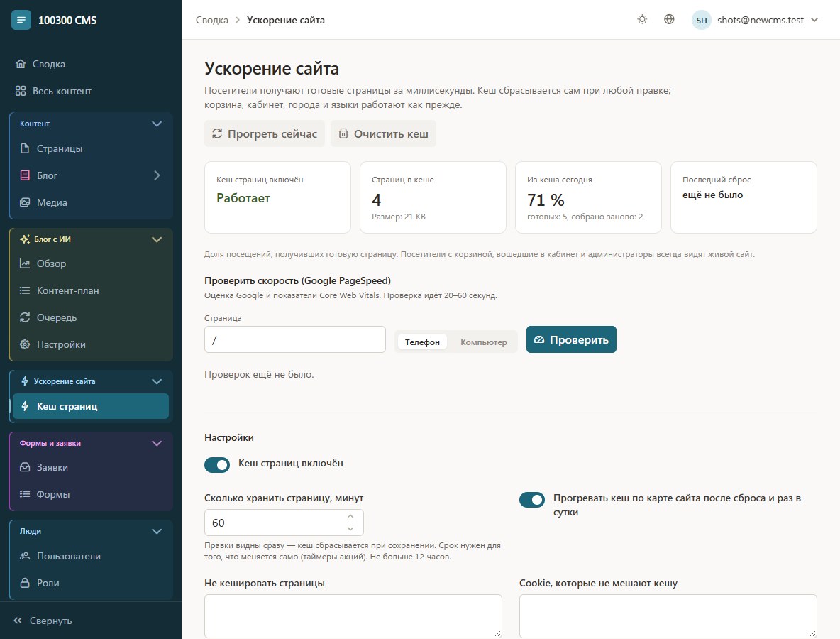Click the home icon beside Сводка
This screenshot has width=840, height=639.
click(21, 64)
